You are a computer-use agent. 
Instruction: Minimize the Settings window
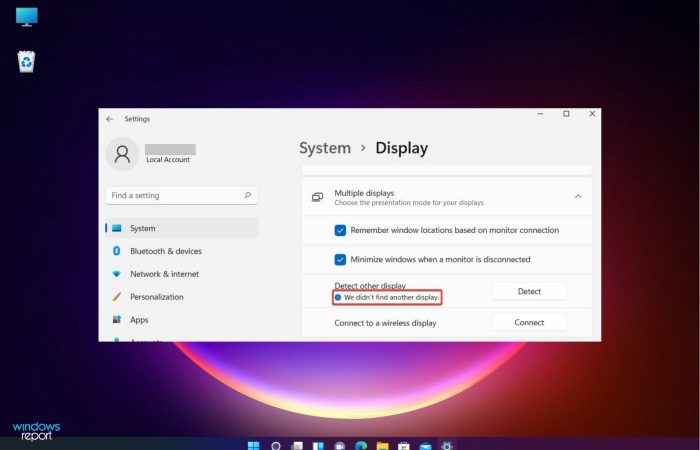pos(540,114)
